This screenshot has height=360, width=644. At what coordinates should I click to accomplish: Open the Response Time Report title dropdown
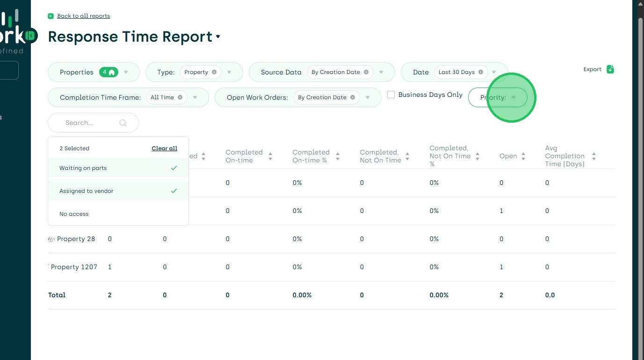tap(218, 37)
